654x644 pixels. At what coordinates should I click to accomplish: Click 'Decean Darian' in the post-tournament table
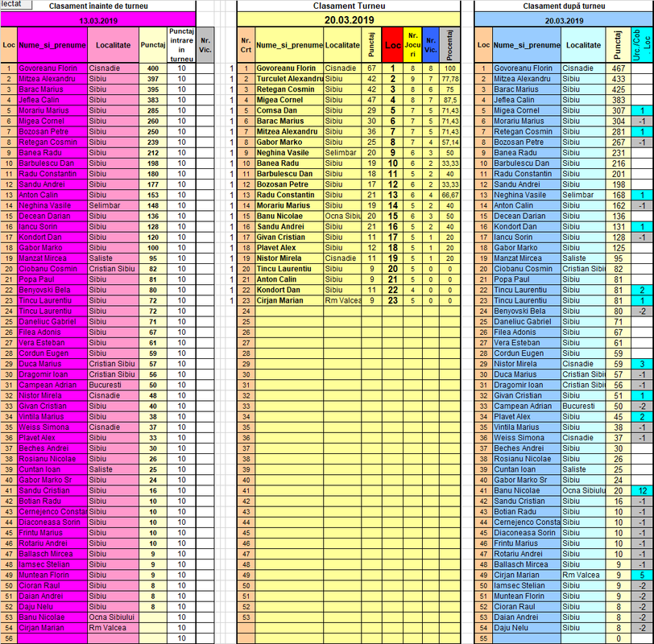point(527,216)
